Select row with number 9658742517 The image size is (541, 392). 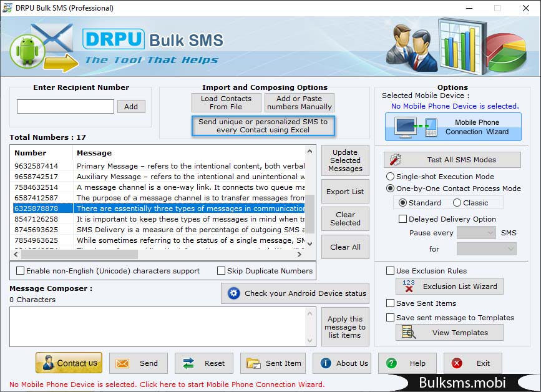point(158,177)
